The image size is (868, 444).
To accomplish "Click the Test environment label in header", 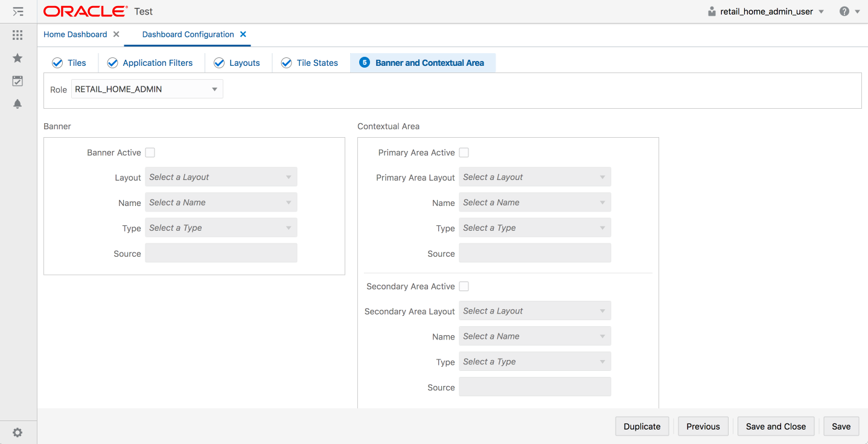I will coord(144,11).
